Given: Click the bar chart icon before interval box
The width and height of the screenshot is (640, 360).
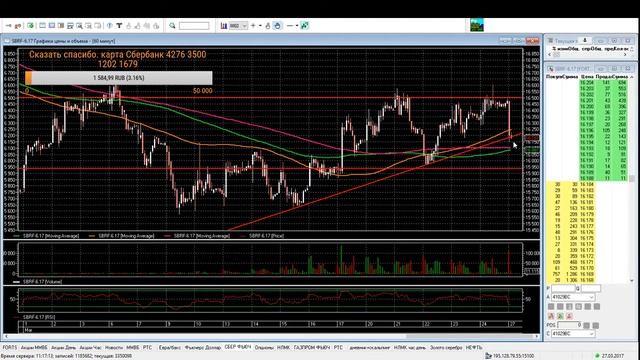Looking at the screenshot, I should point(224,26).
